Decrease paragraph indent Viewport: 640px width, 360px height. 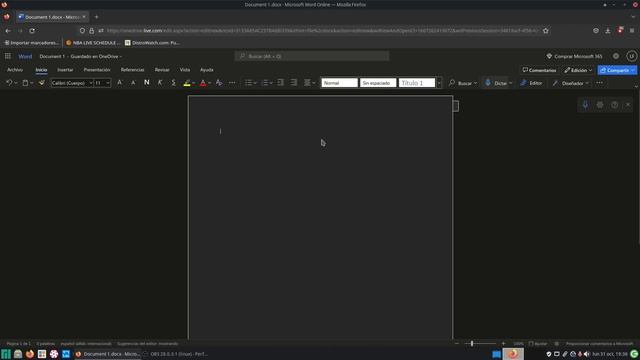(280, 83)
